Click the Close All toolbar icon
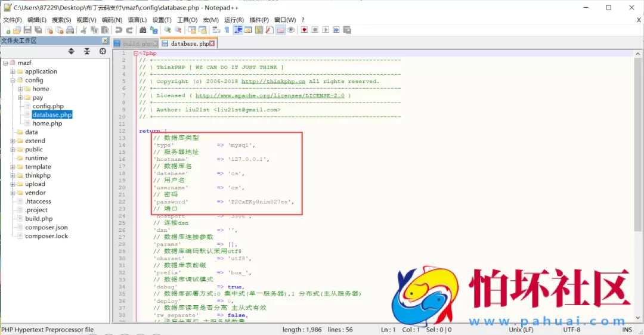This screenshot has width=644, height=335. [x=60, y=30]
